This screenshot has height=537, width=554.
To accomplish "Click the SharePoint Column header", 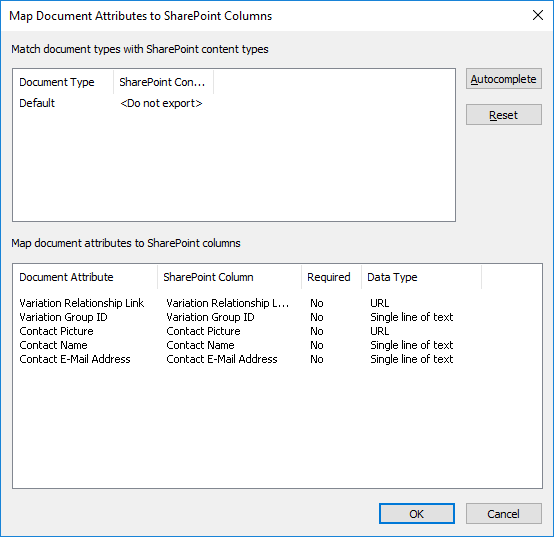I will click(x=229, y=277).
